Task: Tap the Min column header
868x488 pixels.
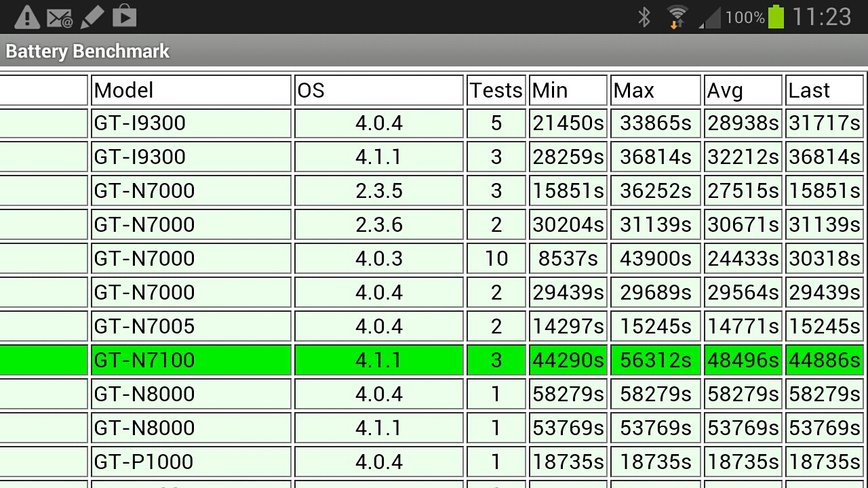Action: click(568, 90)
